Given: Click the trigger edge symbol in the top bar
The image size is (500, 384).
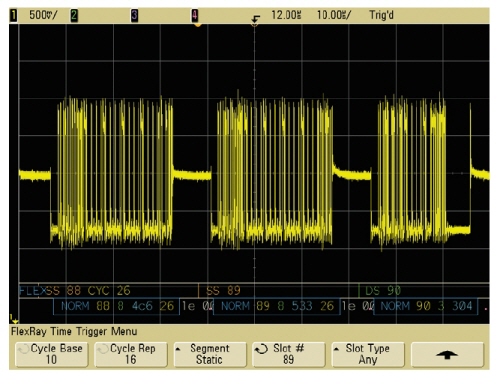Looking at the screenshot, I should pos(256,18).
